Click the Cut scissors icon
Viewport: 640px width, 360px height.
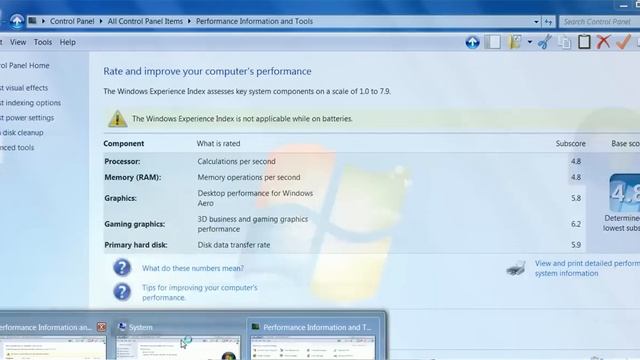[544, 42]
